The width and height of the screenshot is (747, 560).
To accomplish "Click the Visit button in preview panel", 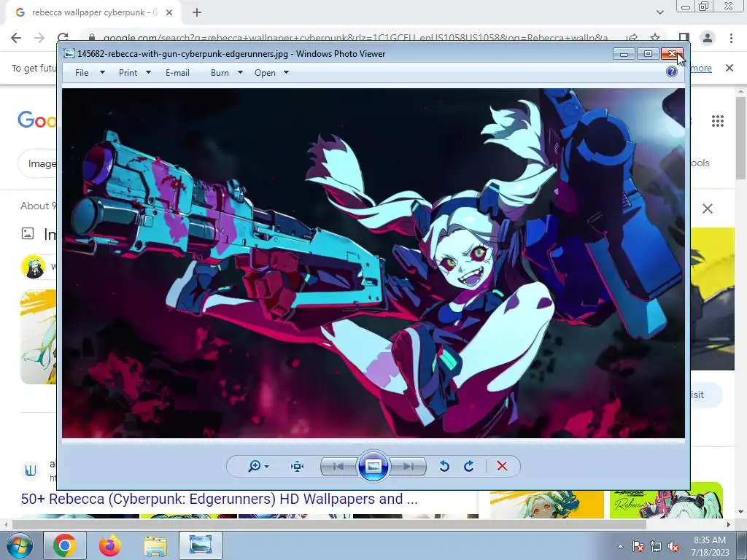I will (x=705, y=394).
